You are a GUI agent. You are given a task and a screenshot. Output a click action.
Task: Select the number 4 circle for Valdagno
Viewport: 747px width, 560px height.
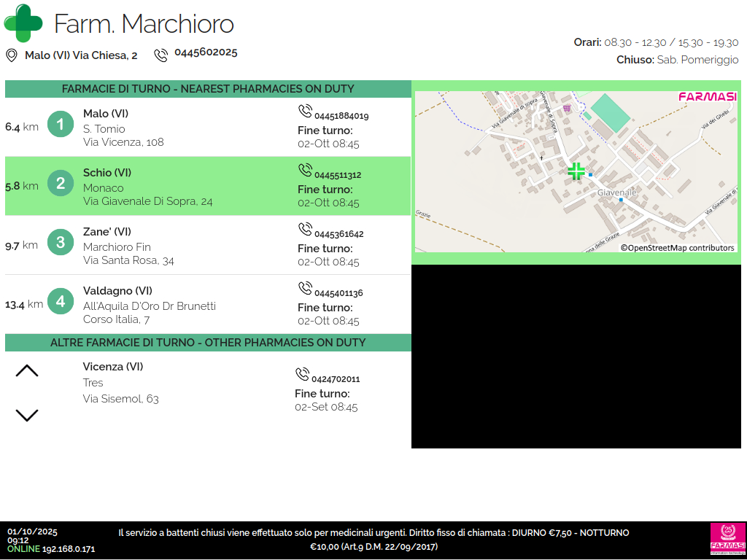tap(61, 301)
